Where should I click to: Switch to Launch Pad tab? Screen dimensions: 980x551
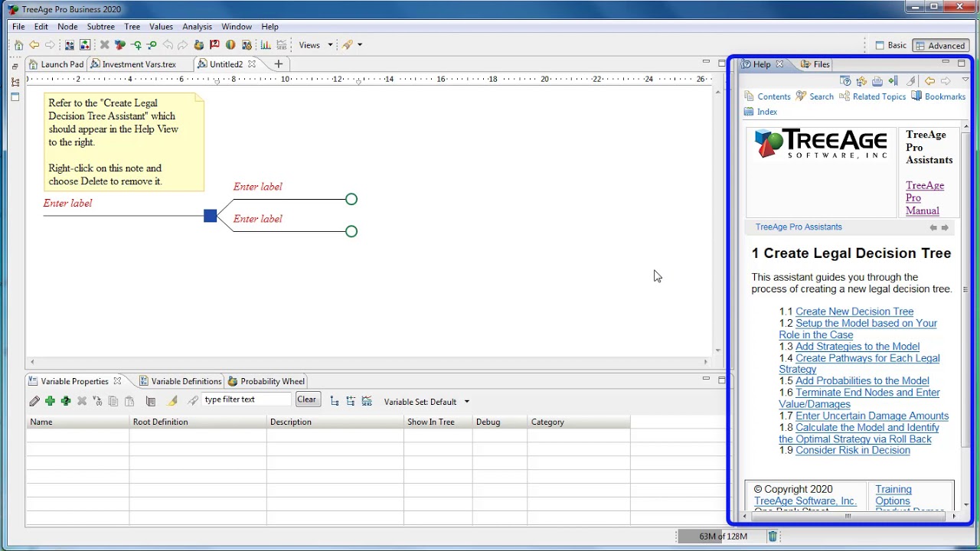click(55, 64)
